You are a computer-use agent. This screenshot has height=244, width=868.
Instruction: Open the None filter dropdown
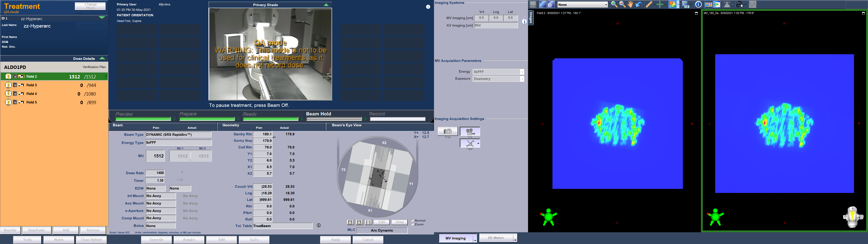[583, 5]
